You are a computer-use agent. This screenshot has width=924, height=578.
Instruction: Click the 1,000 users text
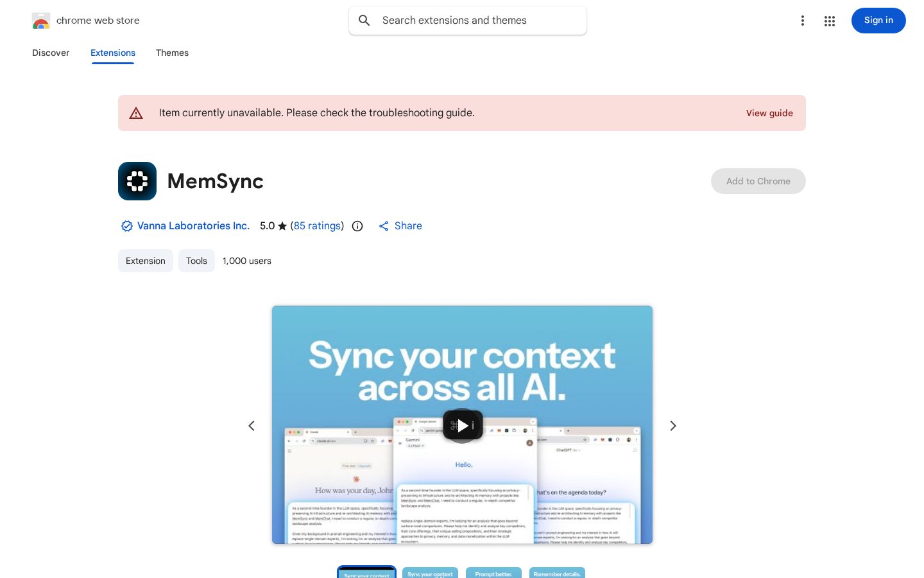pos(247,261)
